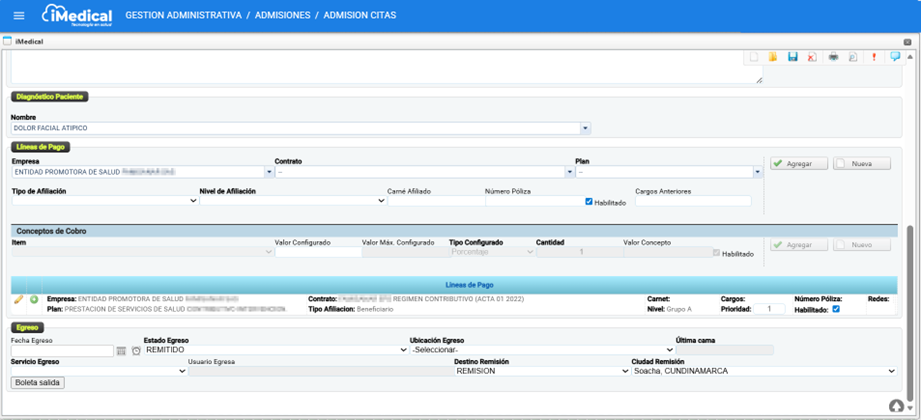Open the Ciudad Remisión dropdown
This screenshot has height=420, width=921.
(891, 371)
